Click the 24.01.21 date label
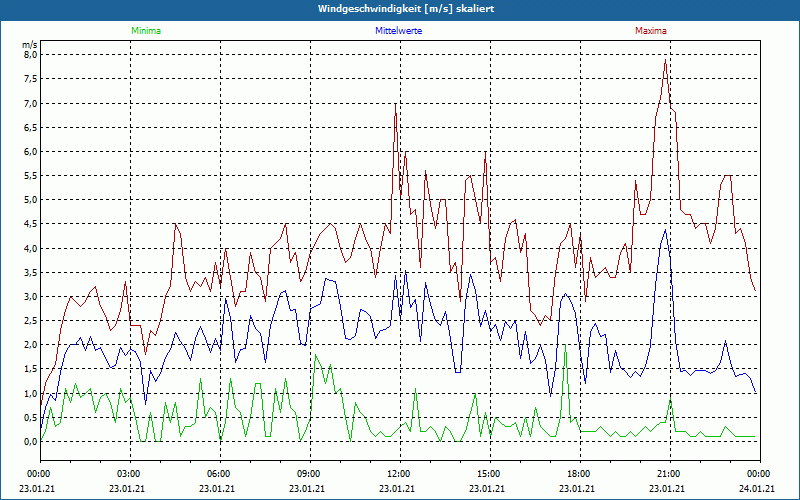 pyautogui.click(x=757, y=489)
